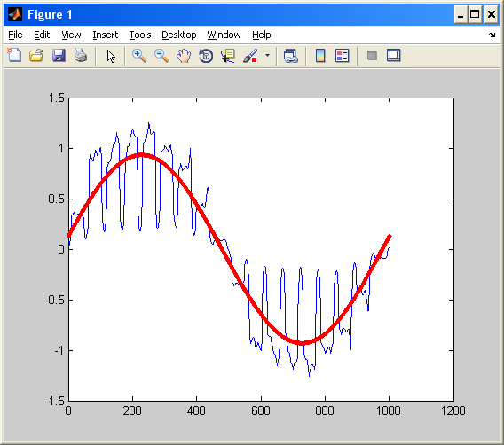Save the figure using the floppy icon
The image size is (504, 445).
[59, 55]
